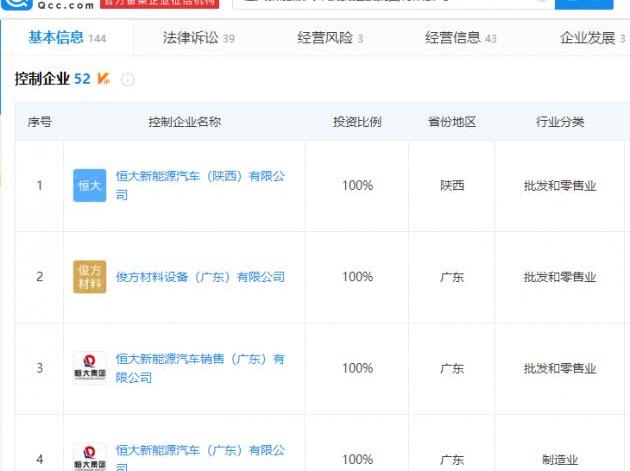
Task: Click the 恒大集团 logo in row 4
Action: pos(90,457)
